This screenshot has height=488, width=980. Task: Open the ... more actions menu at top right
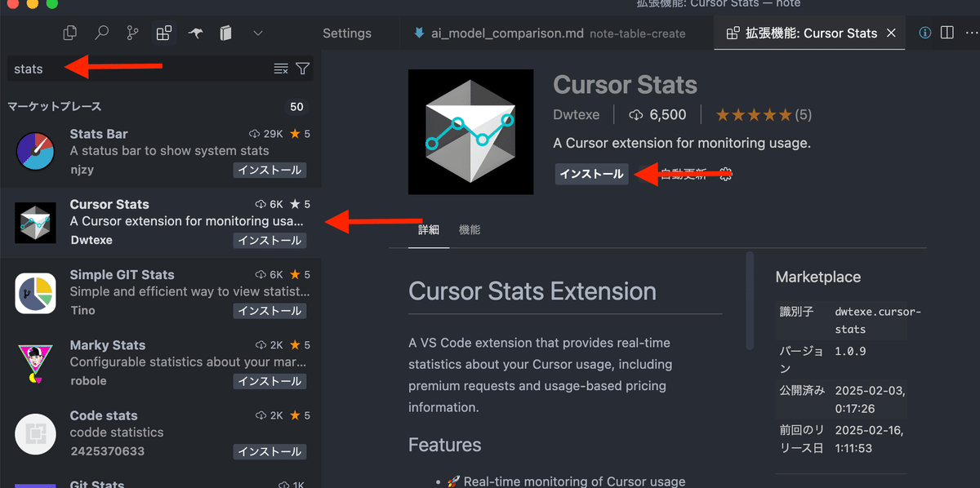click(x=972, y=33)
